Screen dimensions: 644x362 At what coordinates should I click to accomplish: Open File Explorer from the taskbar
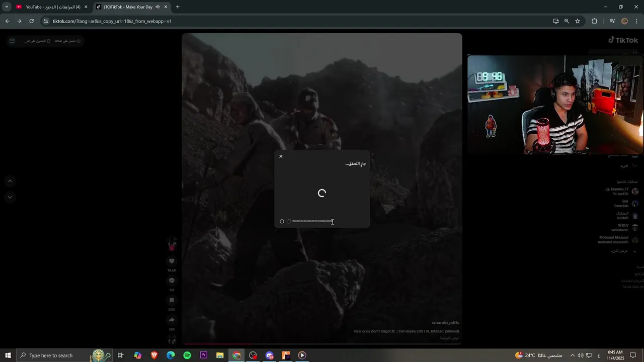pyautogui.click(x=220, y=355)
